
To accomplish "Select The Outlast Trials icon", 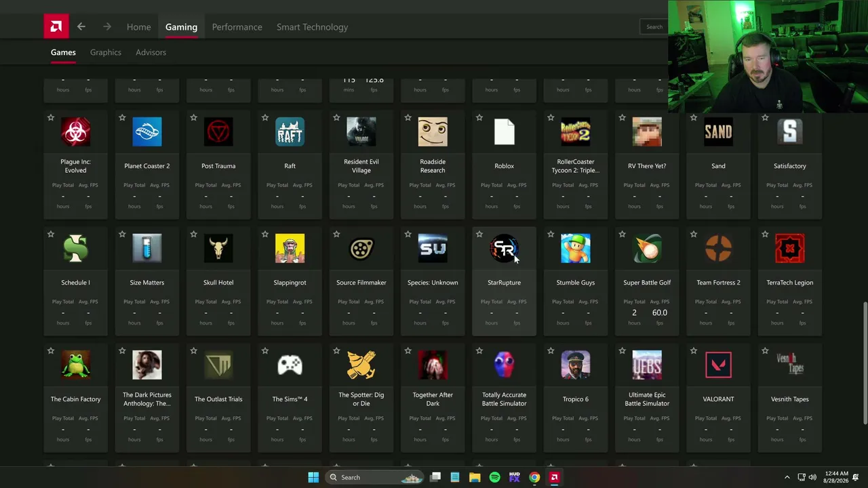I will 218,365.
